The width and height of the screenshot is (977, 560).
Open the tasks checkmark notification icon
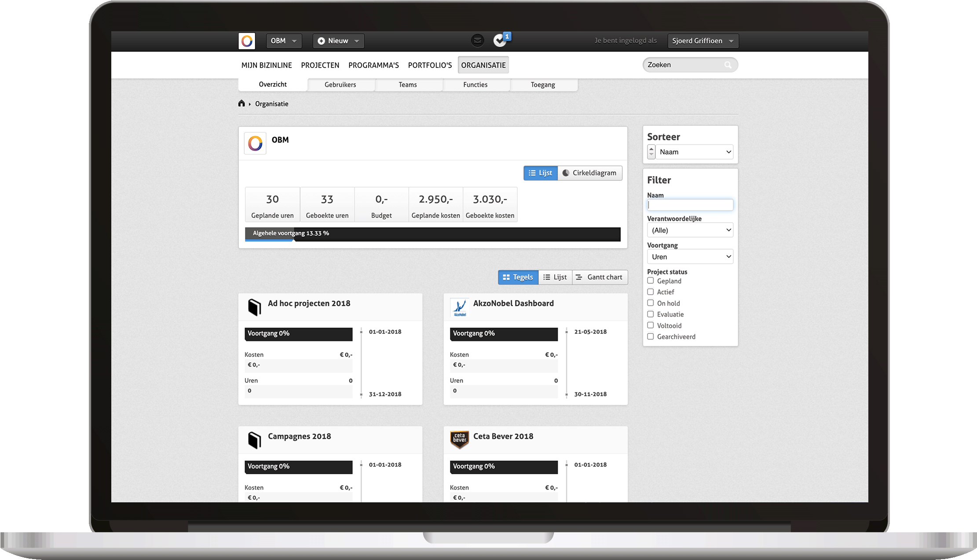tap(501, 40)
